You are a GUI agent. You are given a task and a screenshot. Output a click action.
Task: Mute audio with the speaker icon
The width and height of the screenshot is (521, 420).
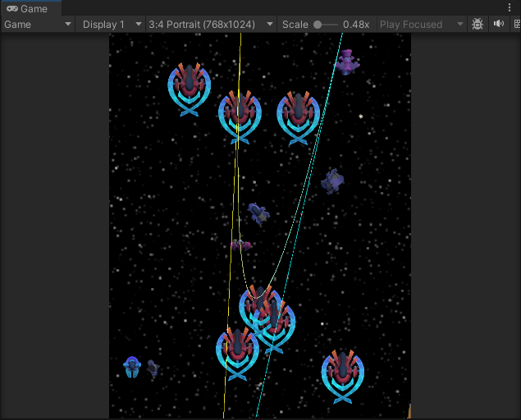[x=498, y=25]
